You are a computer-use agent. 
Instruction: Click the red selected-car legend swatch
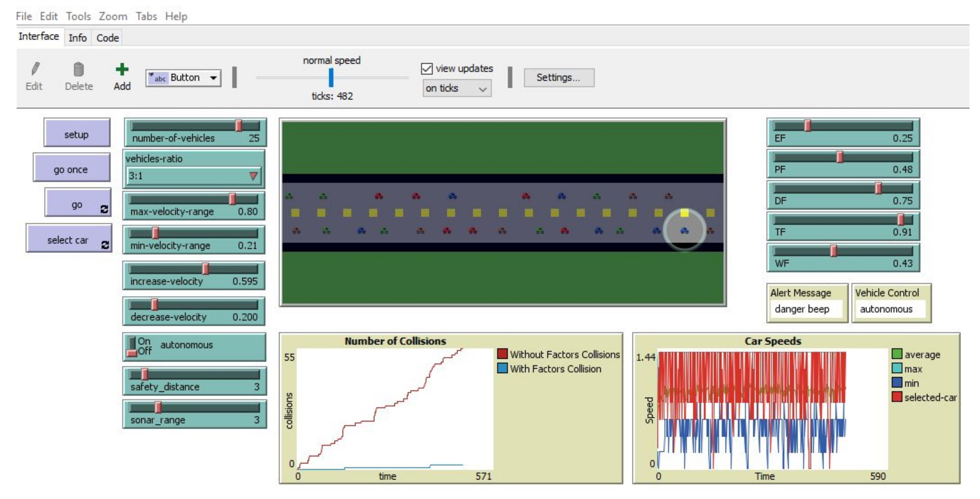click(x=897, y=397)
